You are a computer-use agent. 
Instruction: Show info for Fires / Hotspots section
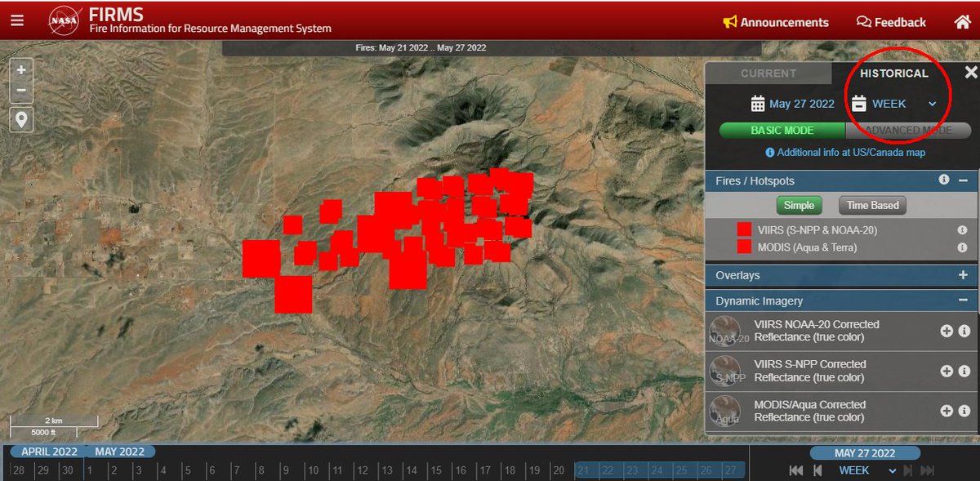tap(943, 180)
